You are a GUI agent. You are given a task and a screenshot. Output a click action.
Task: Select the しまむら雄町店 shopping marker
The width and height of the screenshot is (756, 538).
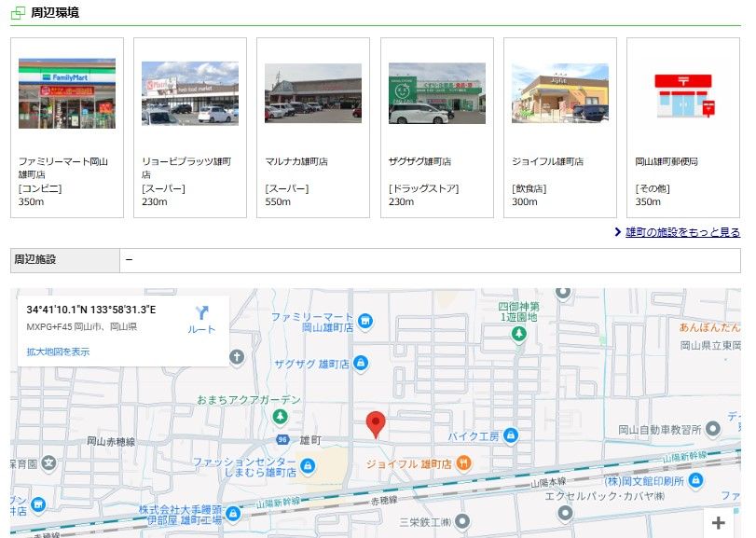[307, 466]
